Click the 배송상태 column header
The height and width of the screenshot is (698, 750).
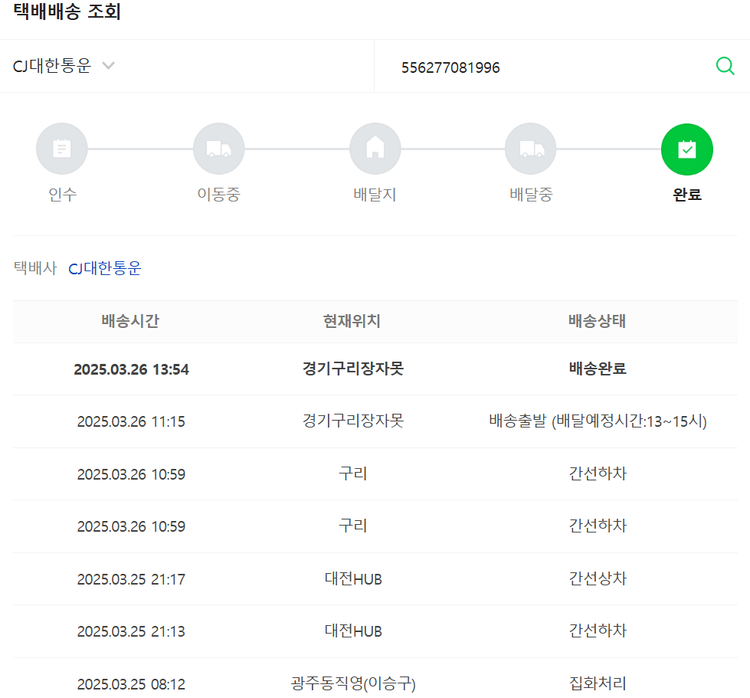point(597,321)
